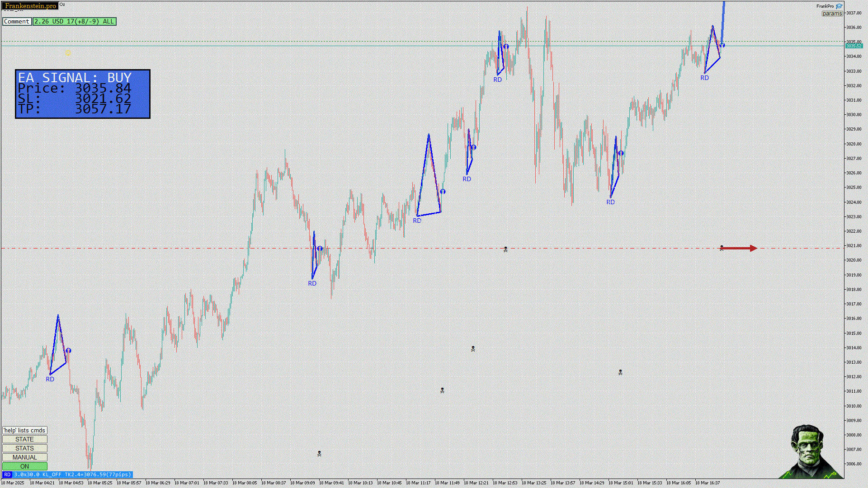Viewport: 868px width, 488px height.
Task: Open the params button
Action: pyautogui.click(x=832, y=14)
